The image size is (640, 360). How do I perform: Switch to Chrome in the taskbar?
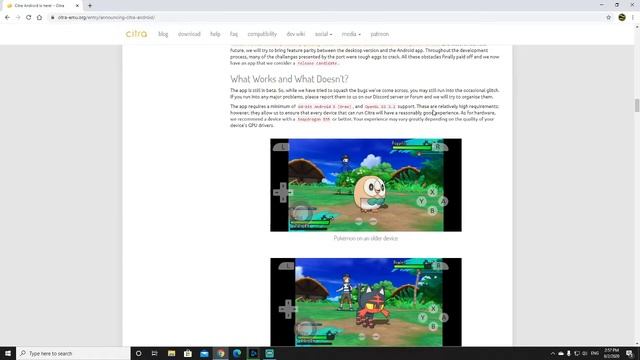(x=221, y=353)
